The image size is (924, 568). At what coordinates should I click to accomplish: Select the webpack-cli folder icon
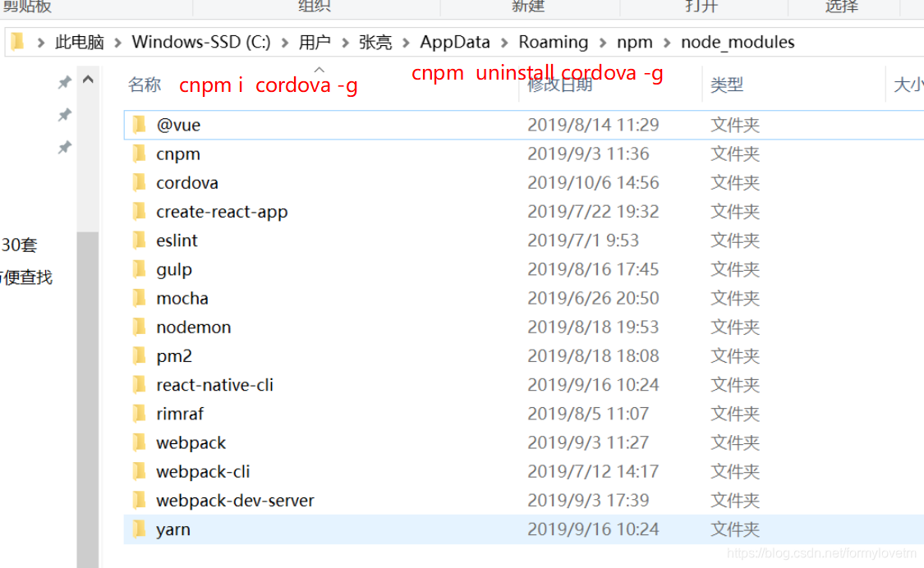[140, 471]
